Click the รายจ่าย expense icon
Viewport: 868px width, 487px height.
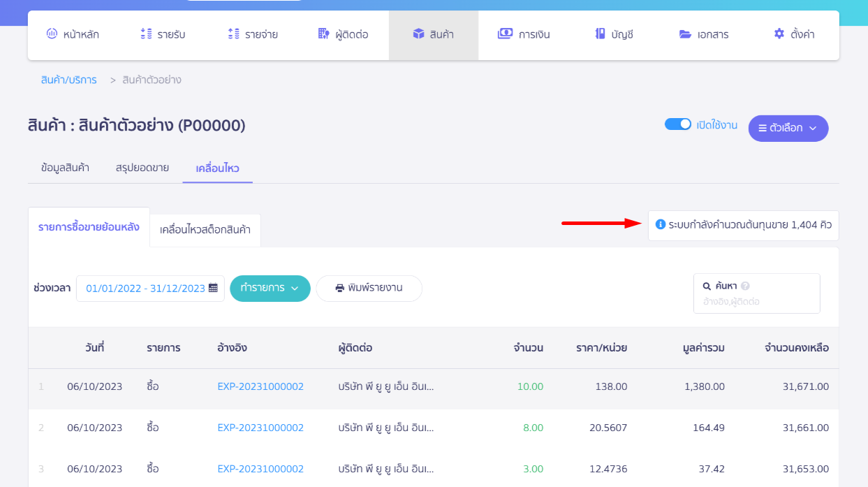pos(234,34)
